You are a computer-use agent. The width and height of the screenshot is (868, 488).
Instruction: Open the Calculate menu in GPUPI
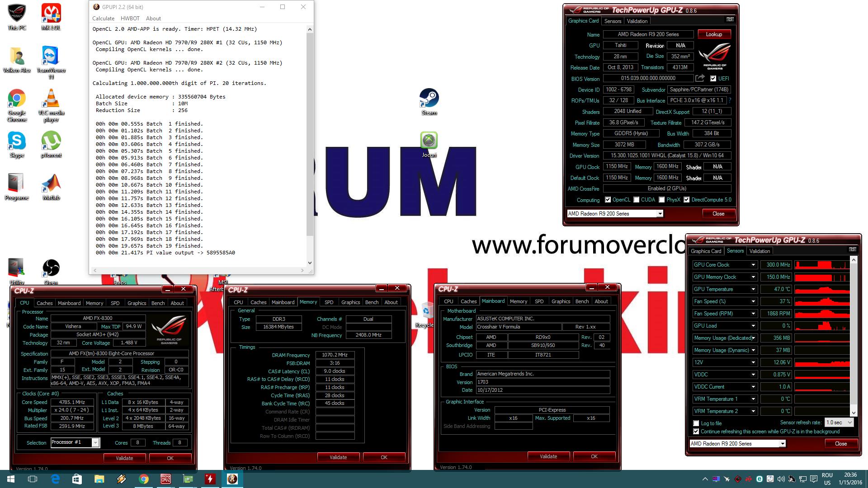click(x=103, y=19)
